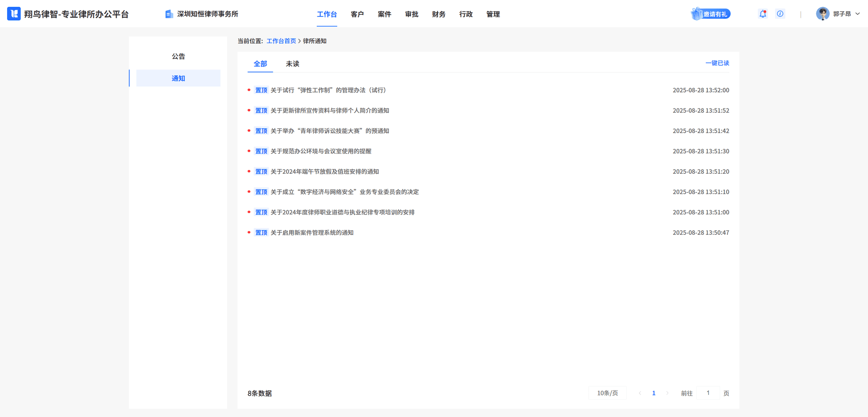Click 一键已读 to mark all read
This screenshot has height=417, width=868.
pyautogui.click(x=717, y=63)
